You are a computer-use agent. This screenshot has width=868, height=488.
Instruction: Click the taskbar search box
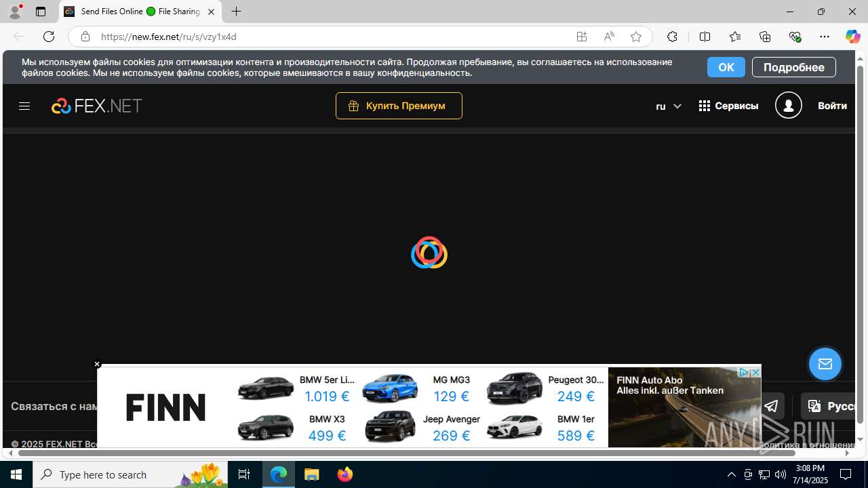pos(130,474)
